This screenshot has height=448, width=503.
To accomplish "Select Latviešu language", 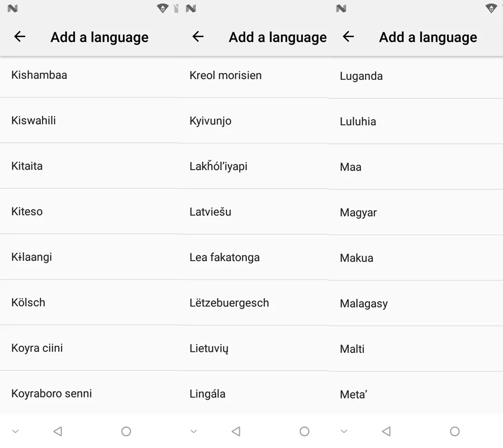I will 253,211.
